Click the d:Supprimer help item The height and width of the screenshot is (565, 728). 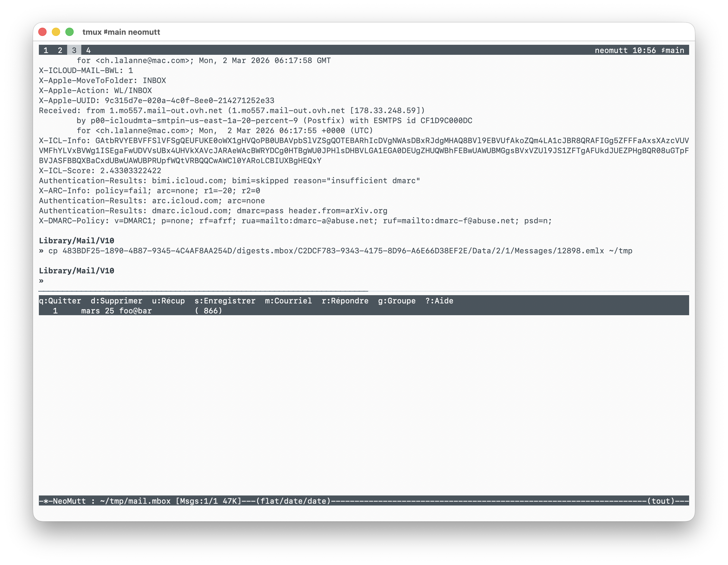tap(116, 301)
